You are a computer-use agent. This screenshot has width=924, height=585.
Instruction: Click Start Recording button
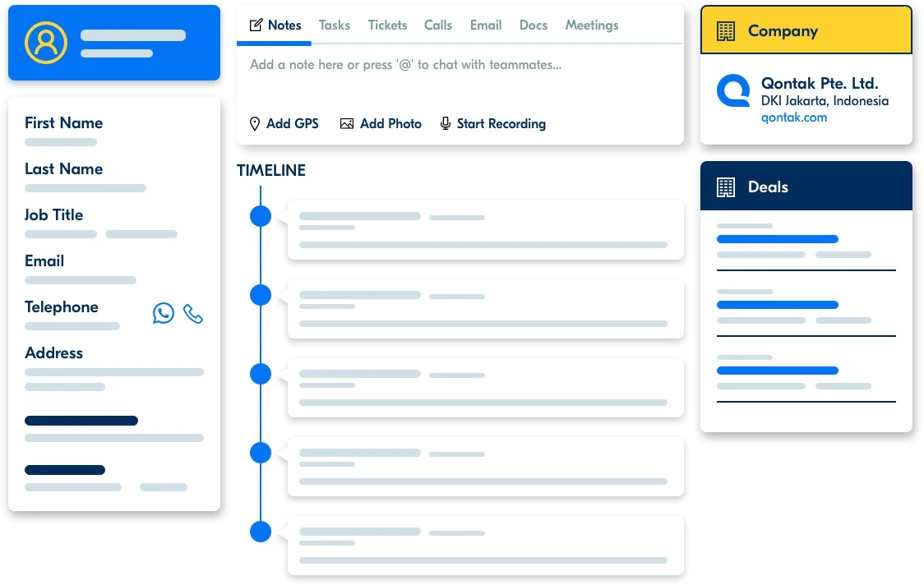coord(492,124)
